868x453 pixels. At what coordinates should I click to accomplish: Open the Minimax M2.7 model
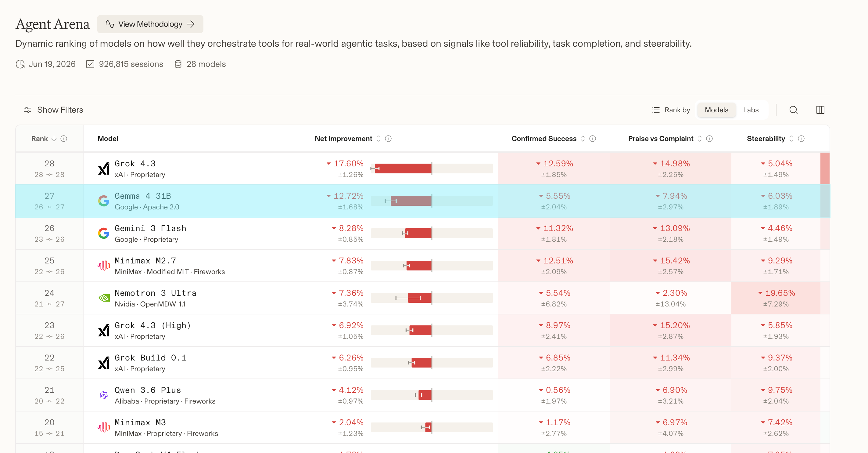click(x=145, y=261)
